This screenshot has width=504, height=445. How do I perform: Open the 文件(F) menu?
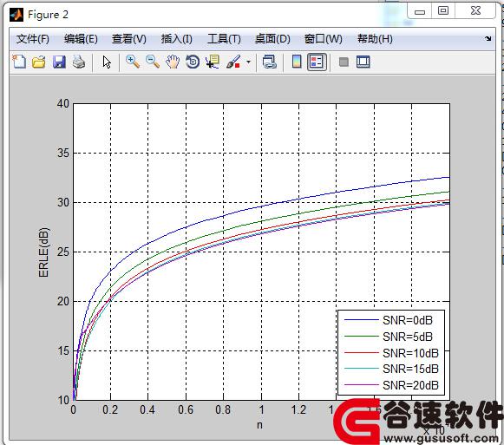tap(33, 39)
